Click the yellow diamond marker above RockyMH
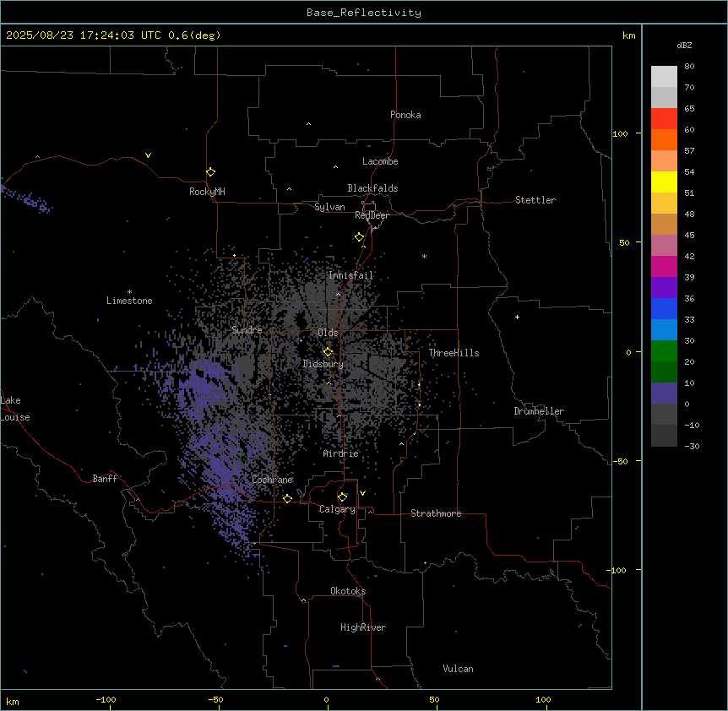Screen dimensions: 728x711 (x=210, y=172)
